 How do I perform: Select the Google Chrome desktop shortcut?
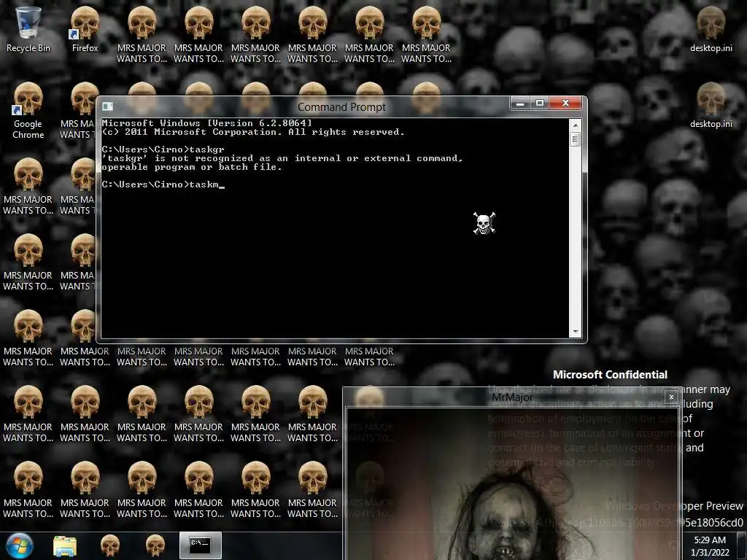pos(28,111)
